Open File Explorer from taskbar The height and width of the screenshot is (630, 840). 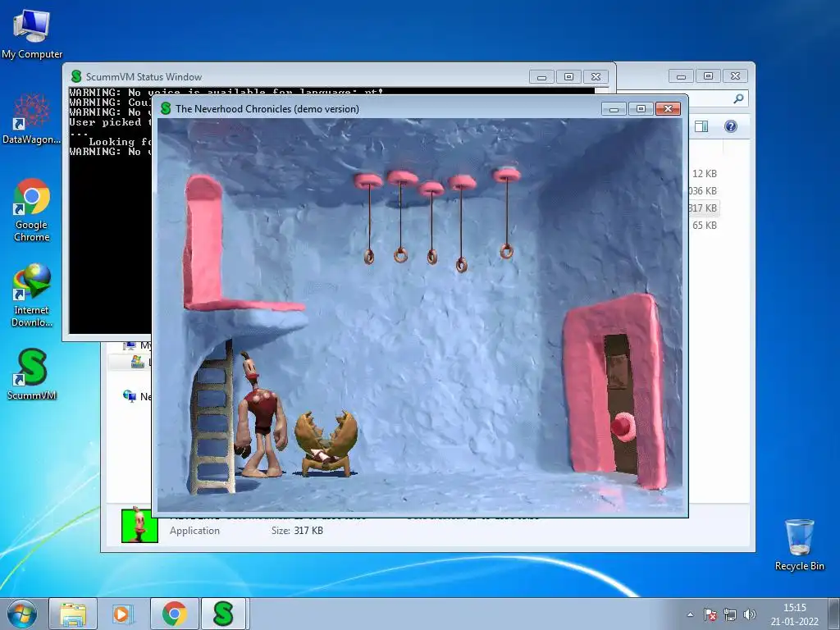click(73, 614)
